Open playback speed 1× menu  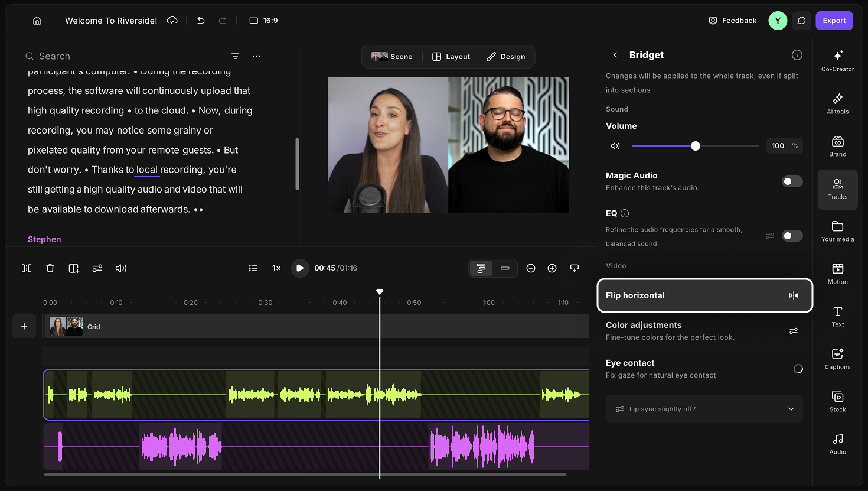[276, 268]
